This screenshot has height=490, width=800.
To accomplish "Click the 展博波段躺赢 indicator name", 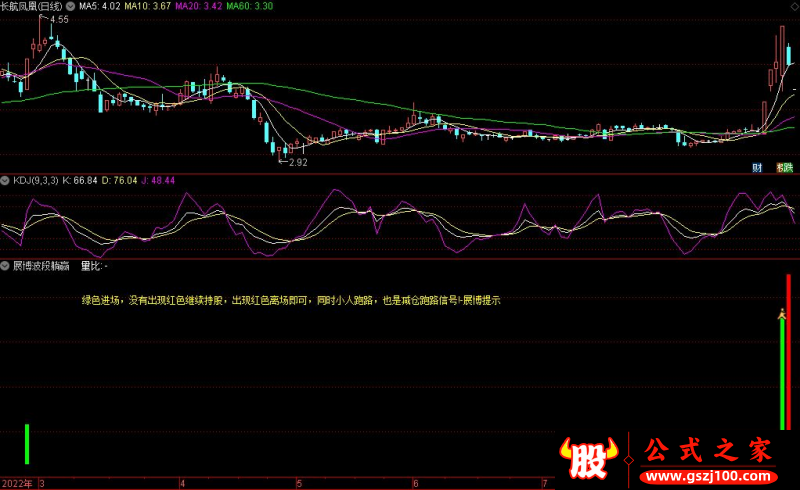I will click(x=40, y=267).
